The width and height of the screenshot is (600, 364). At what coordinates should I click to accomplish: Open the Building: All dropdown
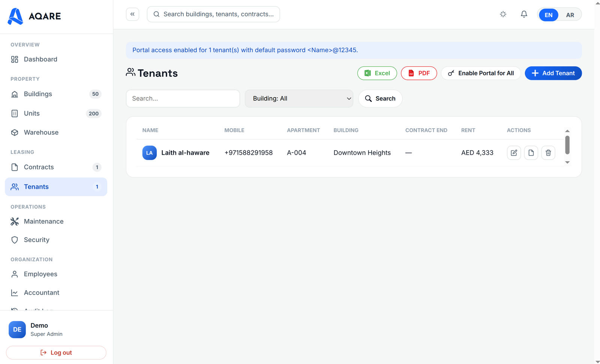pyautogui.click(x=299, y=99)
